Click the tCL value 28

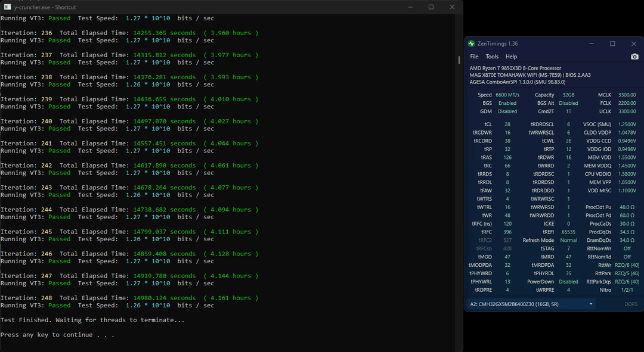pyautogui.click(x=507, y=124)
